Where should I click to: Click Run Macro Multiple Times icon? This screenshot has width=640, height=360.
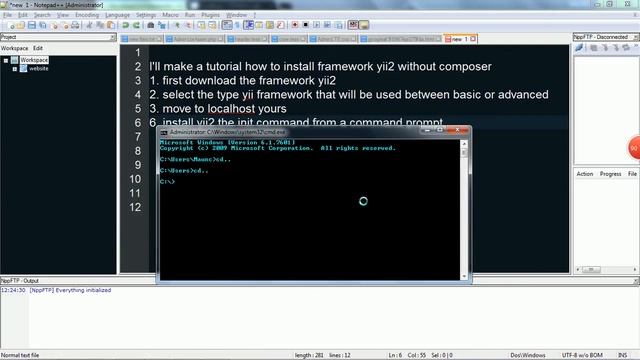pyautogui.click(x=327, y=25)
